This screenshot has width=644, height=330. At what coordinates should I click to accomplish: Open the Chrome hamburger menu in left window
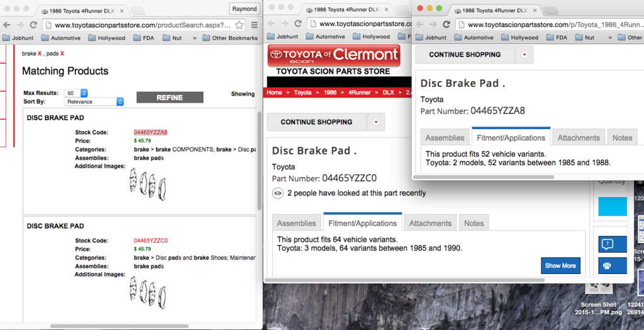click(x=254, y=25)
